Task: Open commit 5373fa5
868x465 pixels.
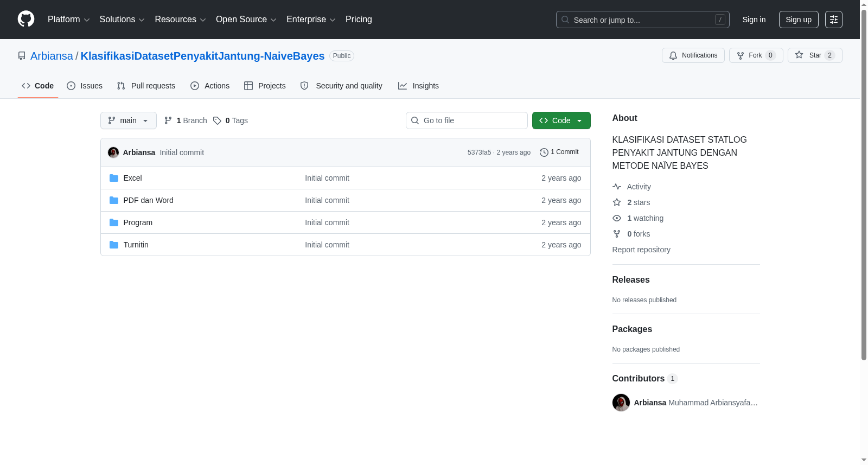Action: point(479,152)
